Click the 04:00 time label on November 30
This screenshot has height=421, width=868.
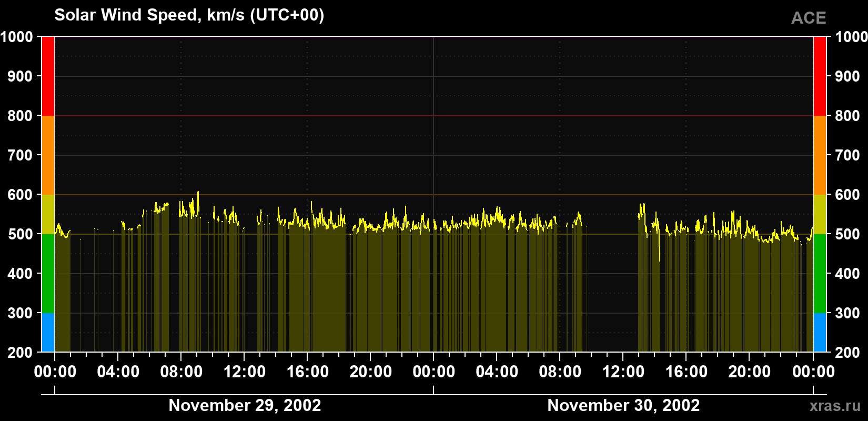[x=497, y=372]
